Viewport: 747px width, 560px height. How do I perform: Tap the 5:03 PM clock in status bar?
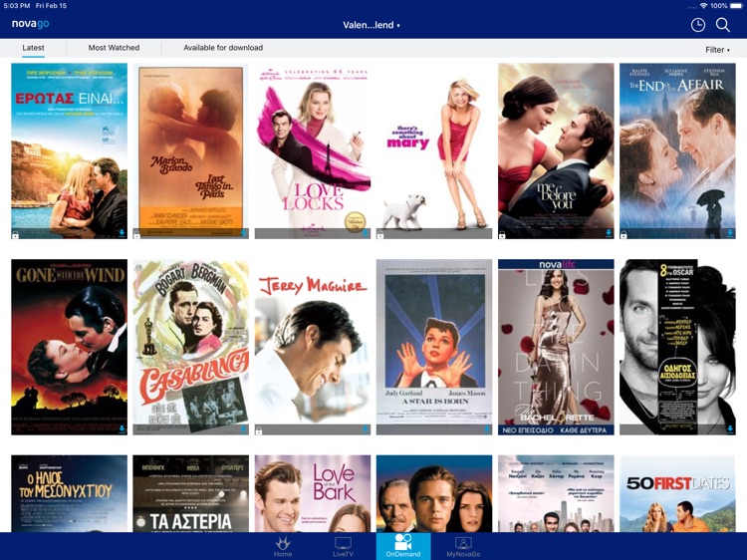coord(17,6)
